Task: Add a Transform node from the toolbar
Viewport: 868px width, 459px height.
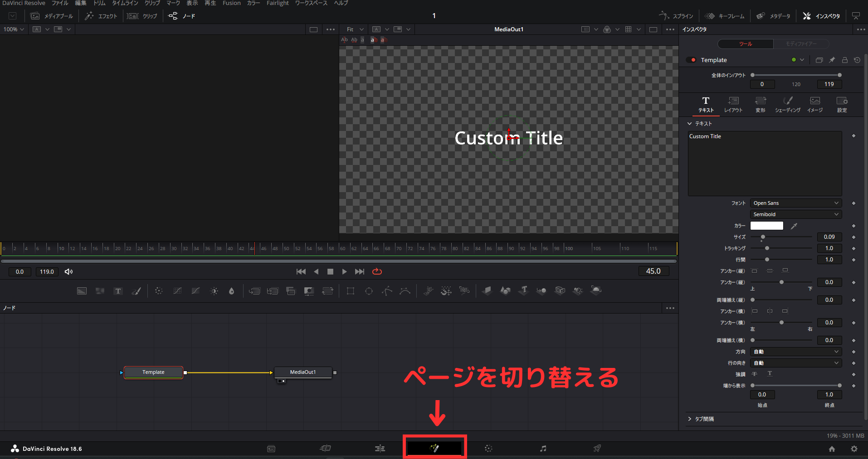Action: point(327,291)
